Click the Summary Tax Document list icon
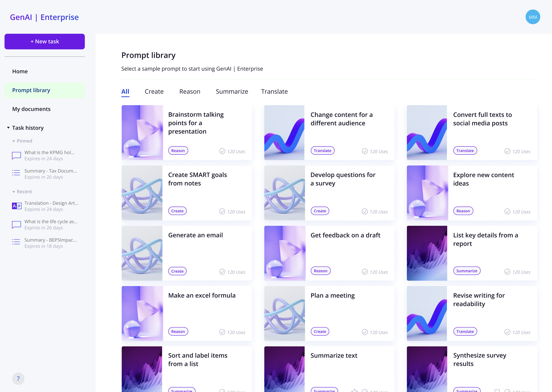Screen dimensions: 552x392 tap(16, 173)
